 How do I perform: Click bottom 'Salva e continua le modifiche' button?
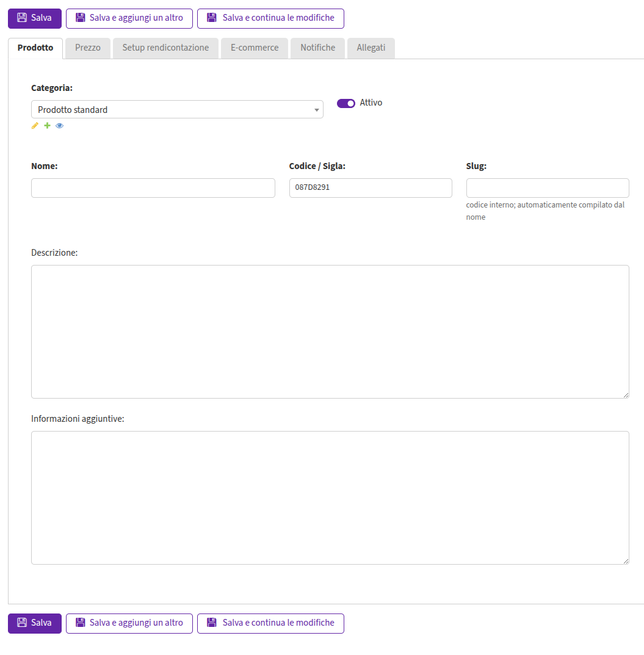click(x=270, y=623)
